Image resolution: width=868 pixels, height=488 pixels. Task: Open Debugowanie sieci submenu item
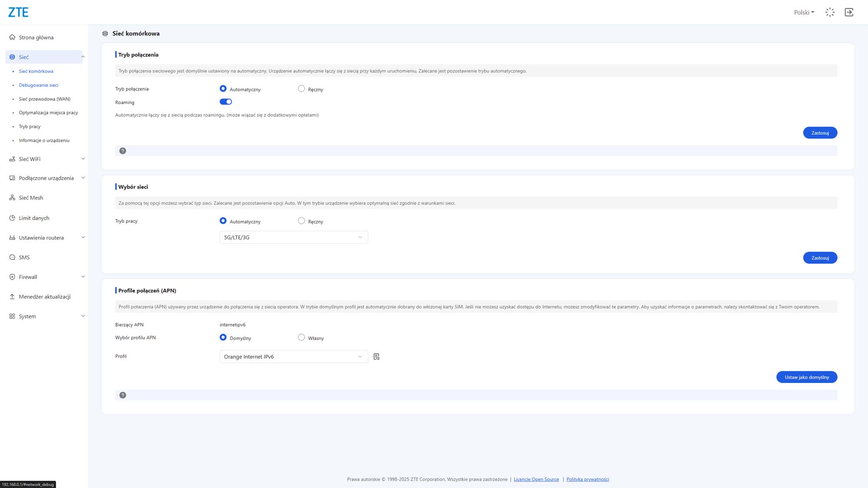[x=39, y=85]
